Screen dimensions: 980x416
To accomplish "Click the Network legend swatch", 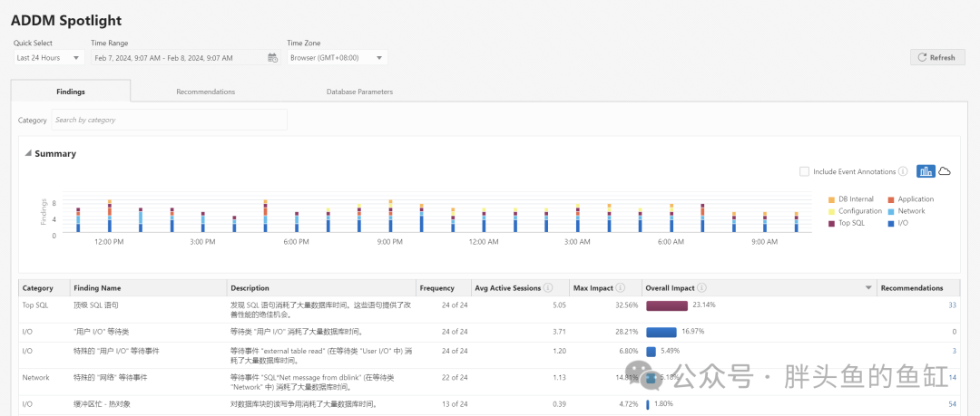I will pyautogui.click(x=891, y=211).
